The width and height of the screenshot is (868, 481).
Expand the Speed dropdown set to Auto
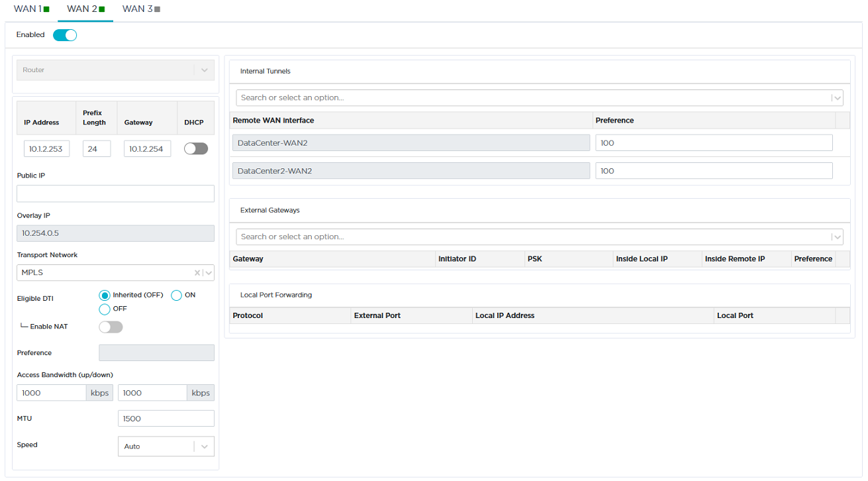166,447
